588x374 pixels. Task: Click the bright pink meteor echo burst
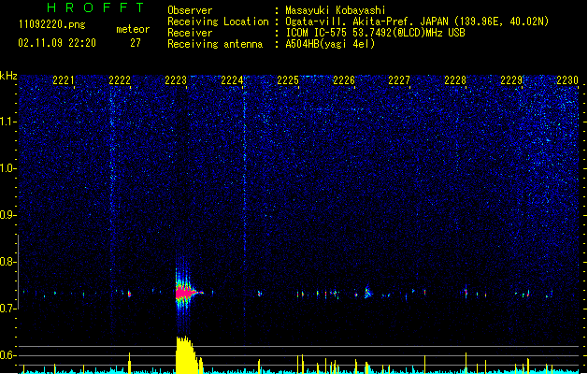(186, 293)
